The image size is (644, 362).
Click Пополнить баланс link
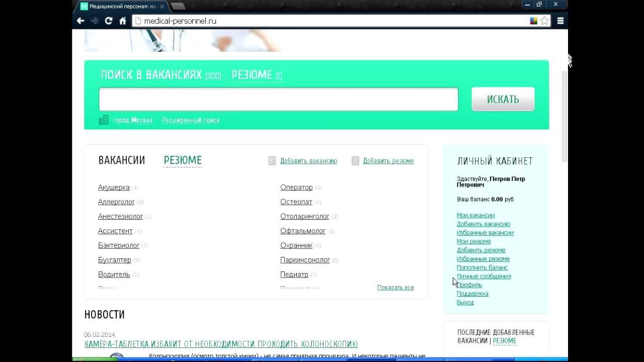(x=482, y=267)
